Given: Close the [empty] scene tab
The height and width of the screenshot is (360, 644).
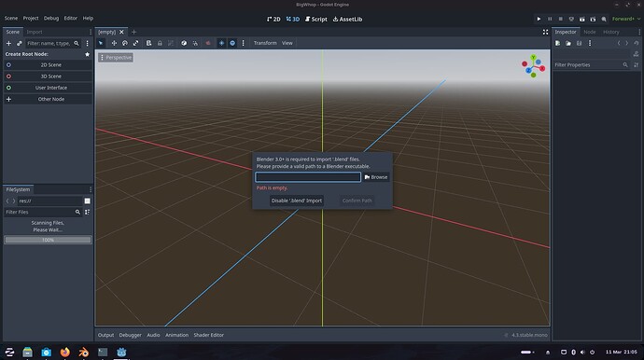Looking at the screenshot, I should pyautogui.click(x=121, y=32).
